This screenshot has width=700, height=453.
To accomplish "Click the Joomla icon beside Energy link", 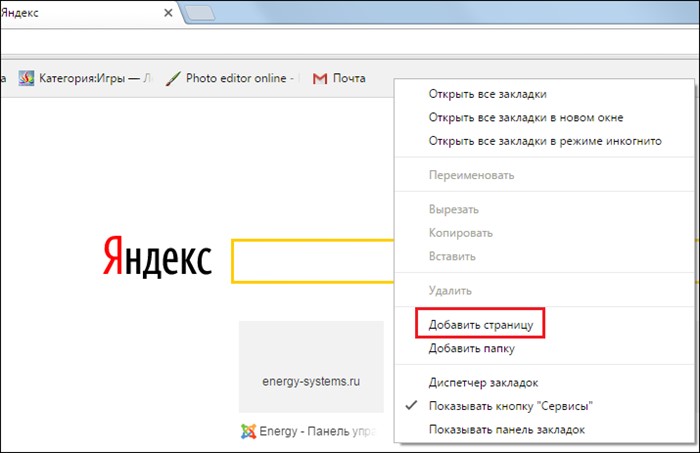I will (248, 431).
